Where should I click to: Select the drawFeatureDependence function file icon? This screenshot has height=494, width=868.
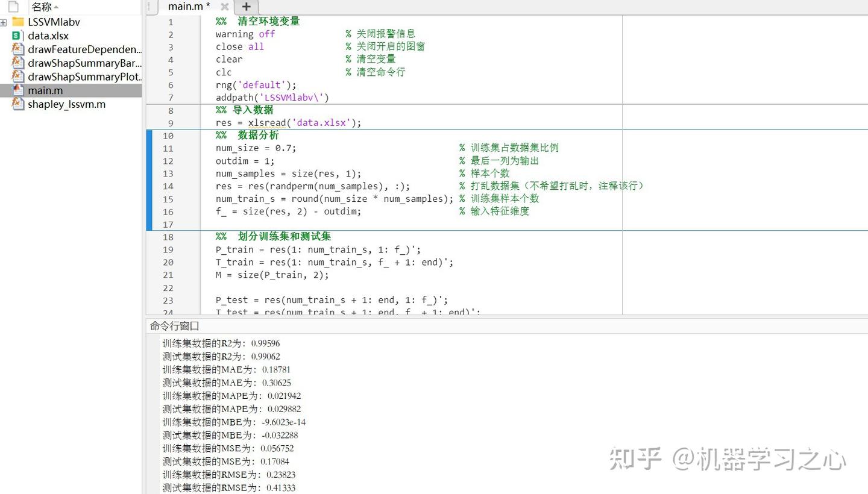point(17,49)
